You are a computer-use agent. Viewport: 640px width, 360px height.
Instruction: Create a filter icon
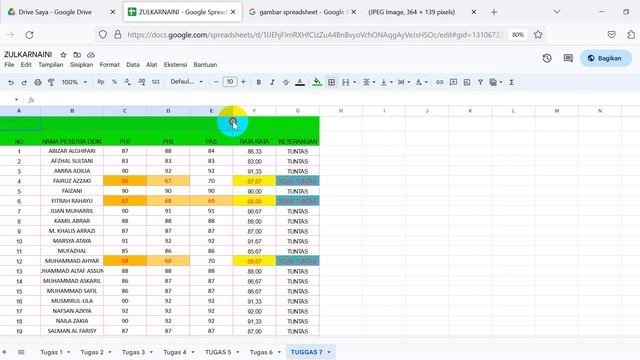[480, 82]
